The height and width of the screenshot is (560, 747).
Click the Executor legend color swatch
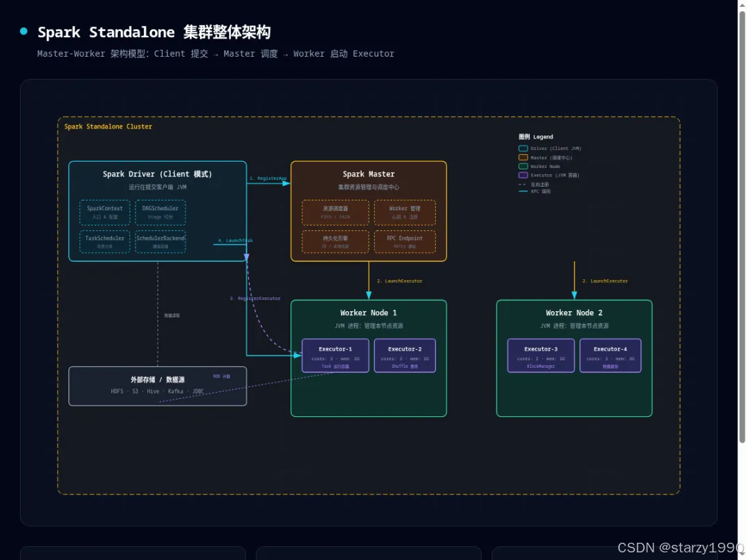[x=523, y=175]
